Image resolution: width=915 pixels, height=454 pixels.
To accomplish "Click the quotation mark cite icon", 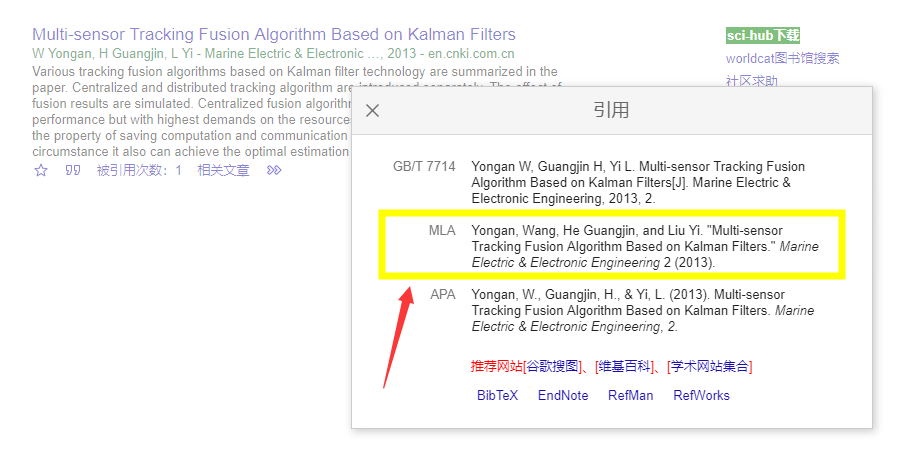I will (72, 170).
